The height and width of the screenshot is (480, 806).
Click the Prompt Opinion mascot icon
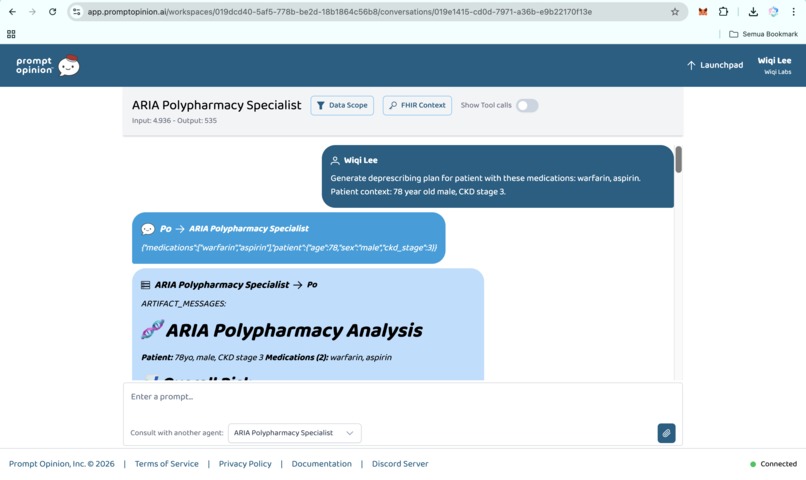point(69,65)
